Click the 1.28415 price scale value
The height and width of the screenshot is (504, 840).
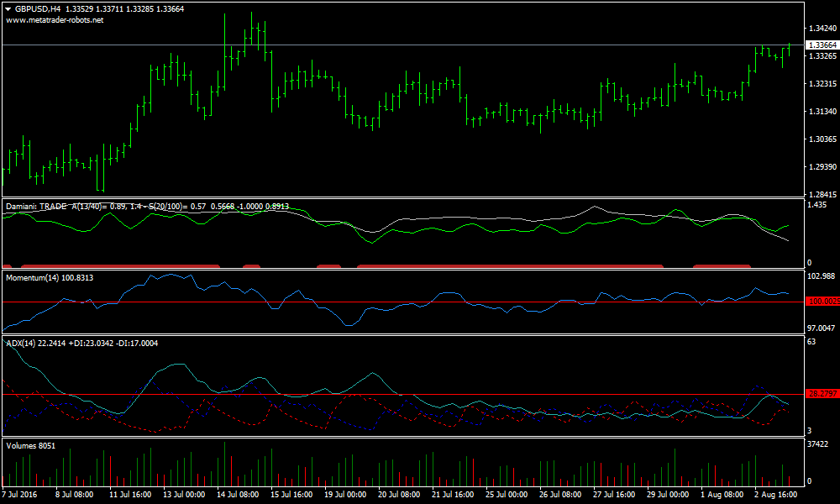tap(820, 194)
